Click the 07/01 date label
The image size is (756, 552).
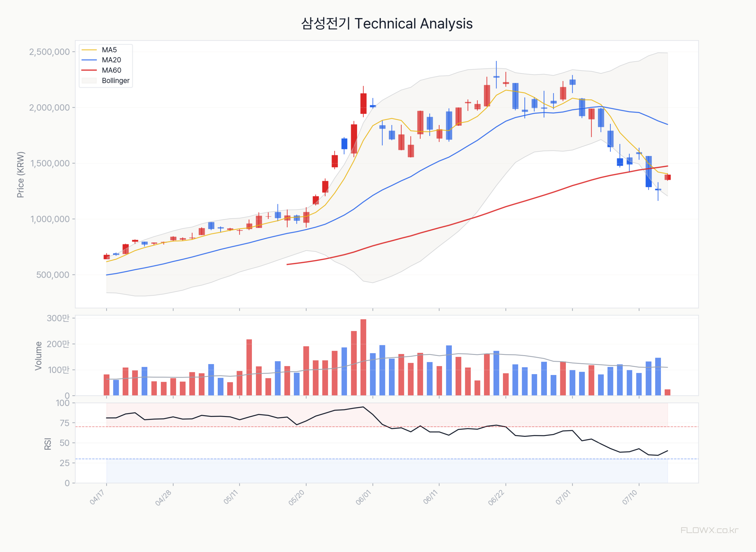tap(564, 497)
